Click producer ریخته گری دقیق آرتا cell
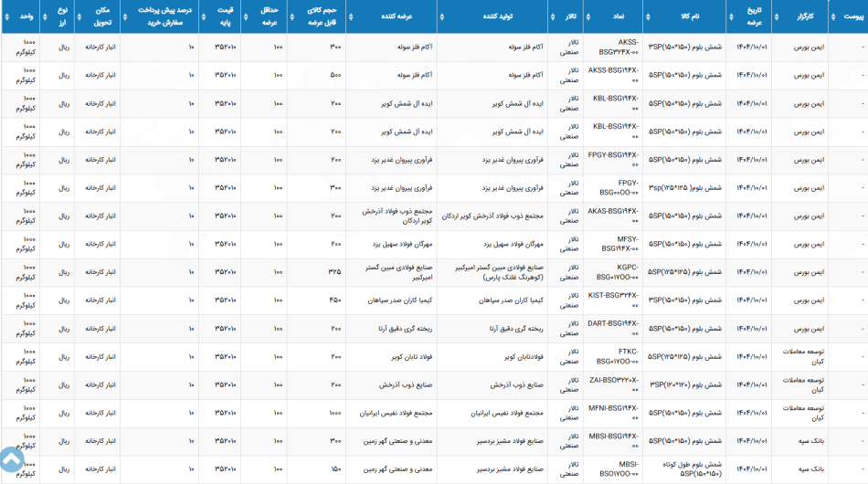Screen dimensions: 868x484 492,329
